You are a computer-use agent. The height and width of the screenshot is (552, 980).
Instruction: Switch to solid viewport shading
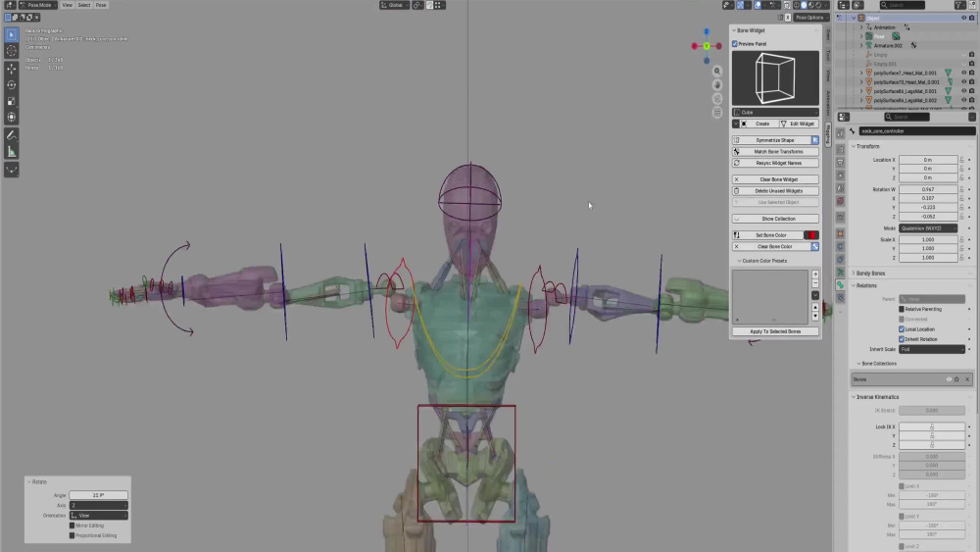click(804, 5)
